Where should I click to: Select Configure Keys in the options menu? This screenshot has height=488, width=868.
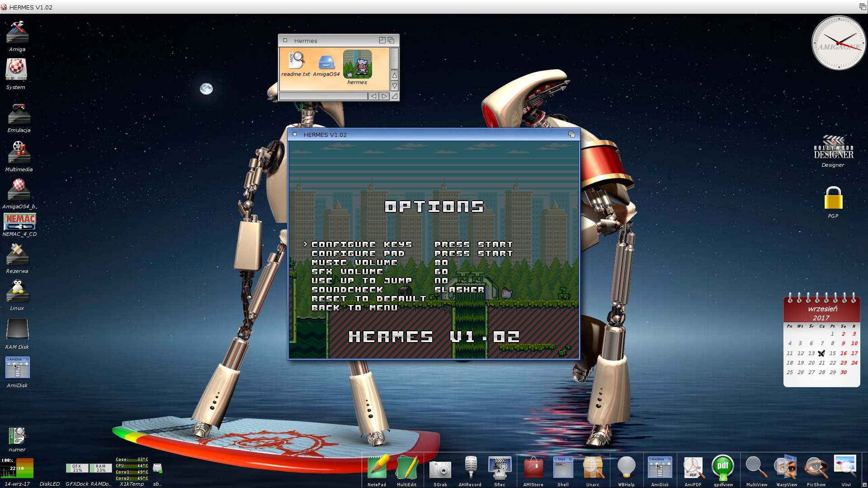click(362, 244)
